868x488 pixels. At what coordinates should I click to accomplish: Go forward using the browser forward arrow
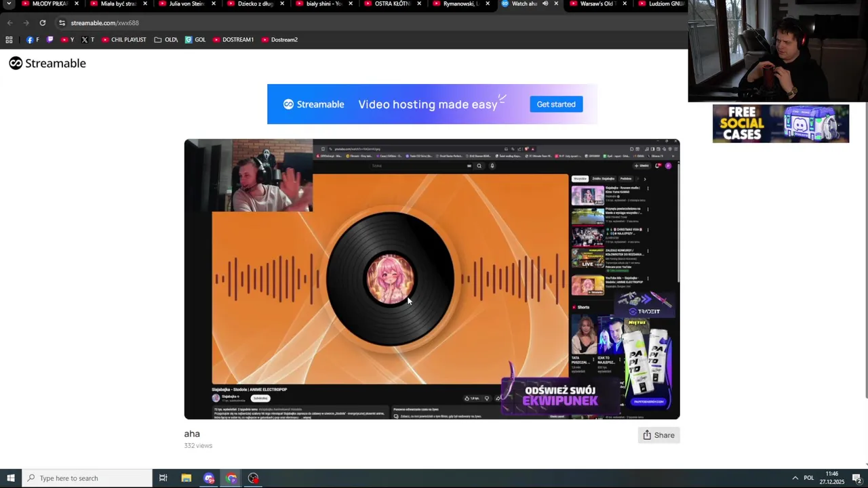tap(26, 22)
